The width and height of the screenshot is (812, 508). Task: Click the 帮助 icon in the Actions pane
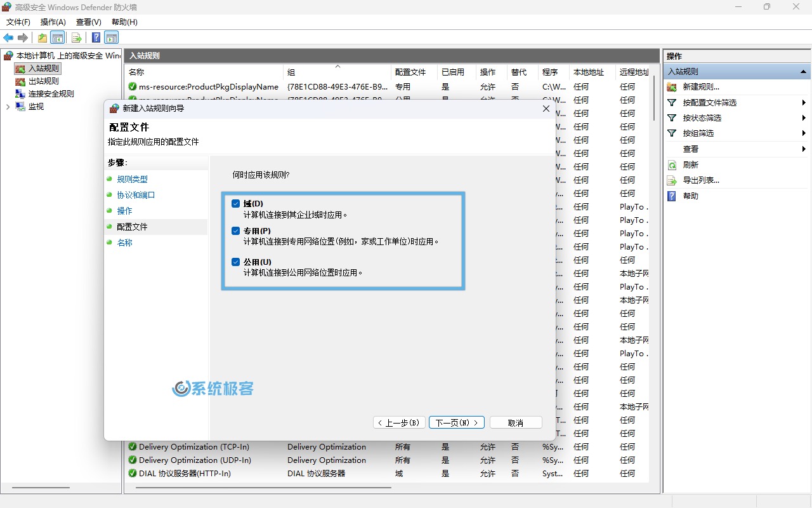(673, 196)
